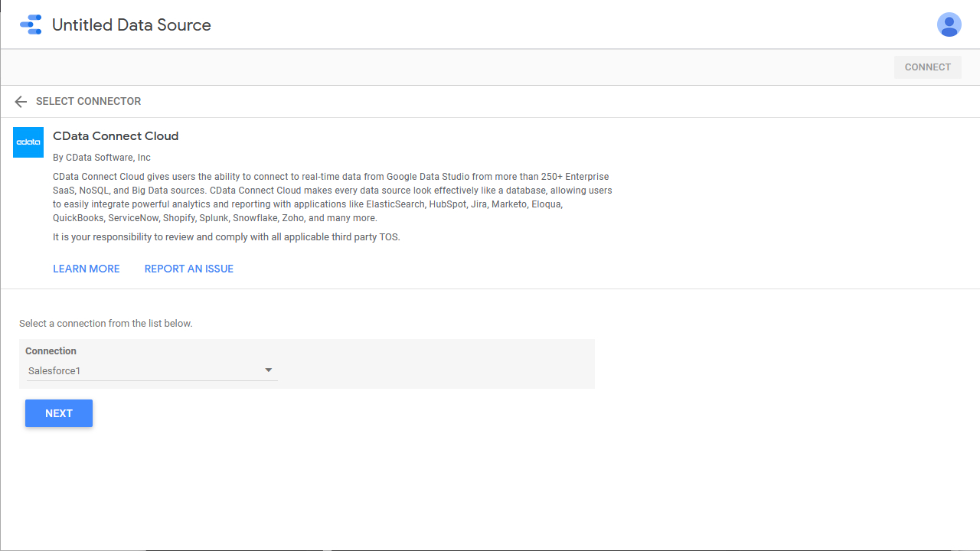Click the Connection field label
The height and width of the screenshot is (551, 980).
coord(51,351)
